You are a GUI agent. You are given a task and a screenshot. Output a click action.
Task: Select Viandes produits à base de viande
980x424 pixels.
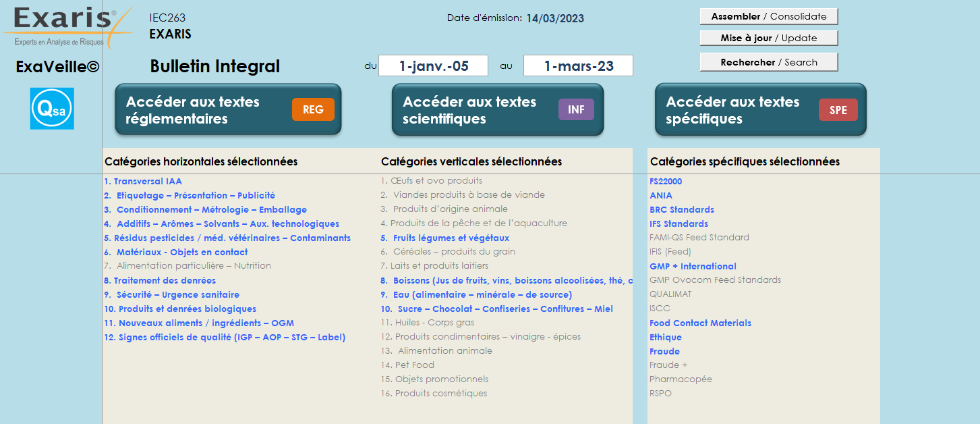point(463,194)
